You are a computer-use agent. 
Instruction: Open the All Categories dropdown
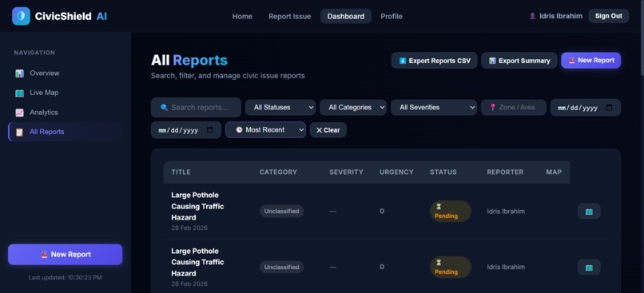[x=353, y=108]
